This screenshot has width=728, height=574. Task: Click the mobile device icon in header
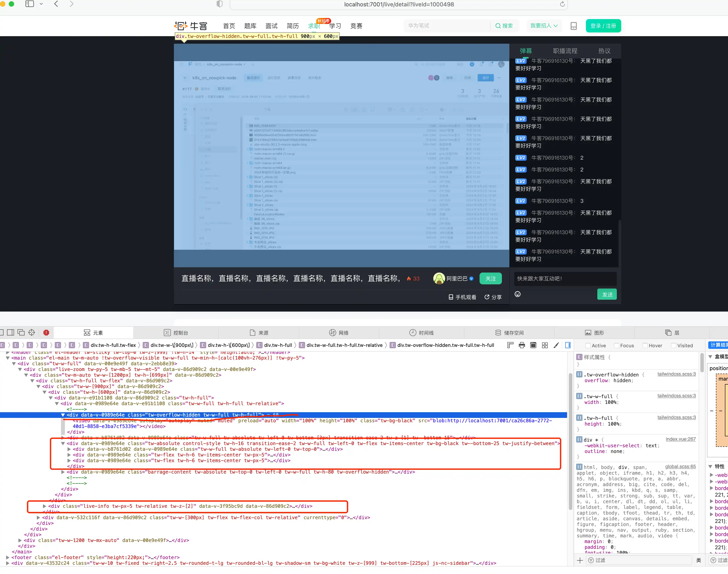point(574,26)
